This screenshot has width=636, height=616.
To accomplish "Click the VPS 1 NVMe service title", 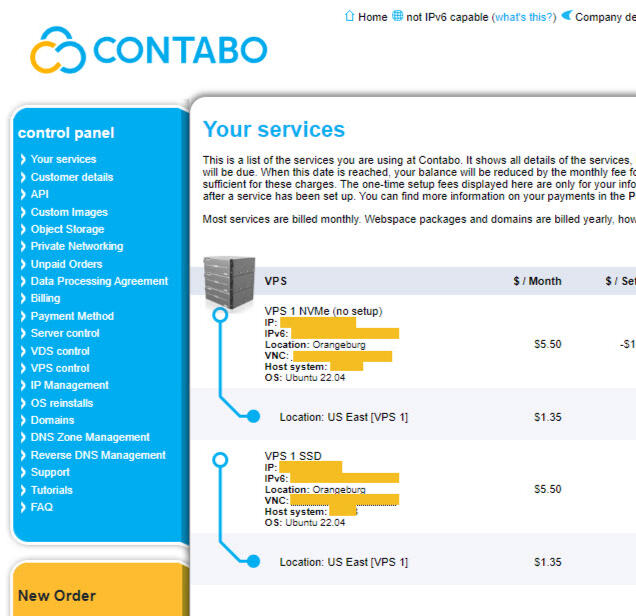I will [323, 311].
